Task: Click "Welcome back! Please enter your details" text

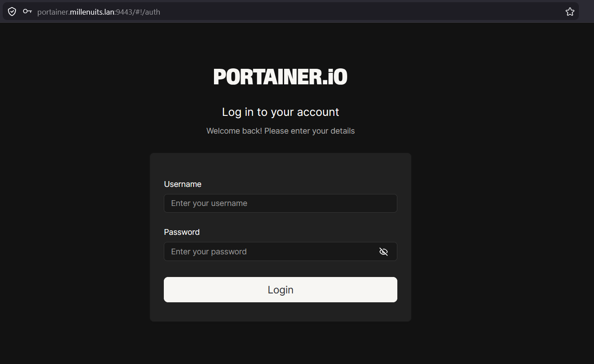Action: [281, 131]
